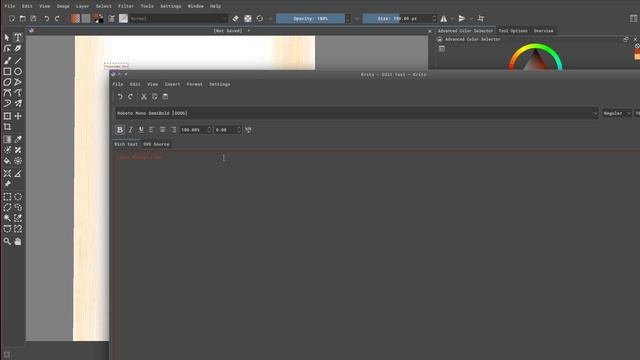Redo in the Edit Text toolbar
Viewport: 640px width, 360px height.
[131, 97]
